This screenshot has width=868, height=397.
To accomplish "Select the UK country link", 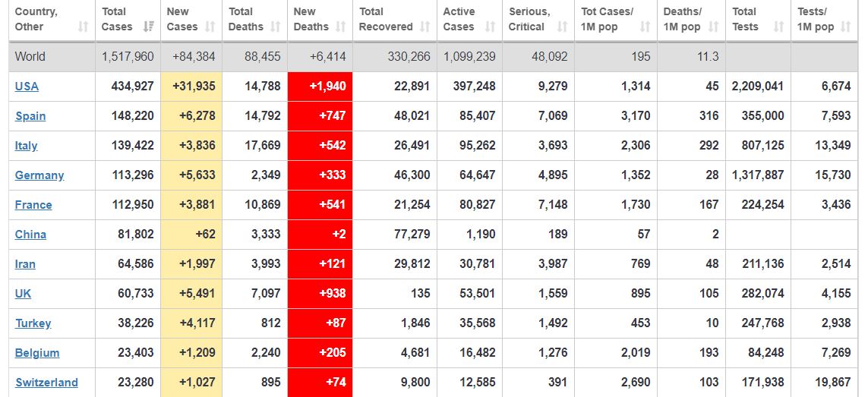I will tap(23, 294).
